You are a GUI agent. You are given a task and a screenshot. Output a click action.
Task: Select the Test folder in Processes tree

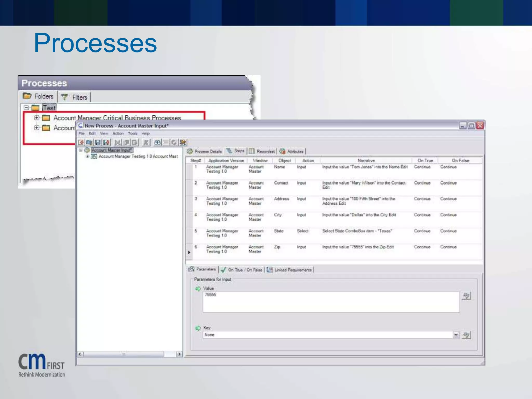[x=49, y=108]
